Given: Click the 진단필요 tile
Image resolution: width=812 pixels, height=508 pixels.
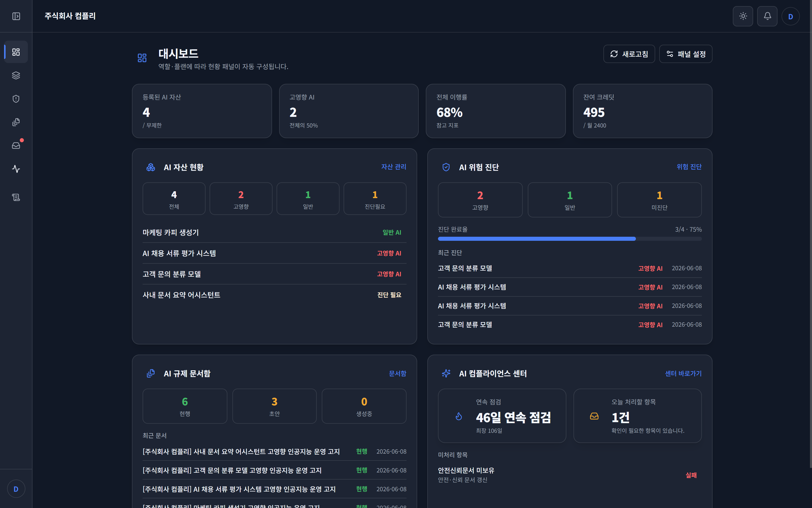Looking at the screenshot, I should pos(375,199).
